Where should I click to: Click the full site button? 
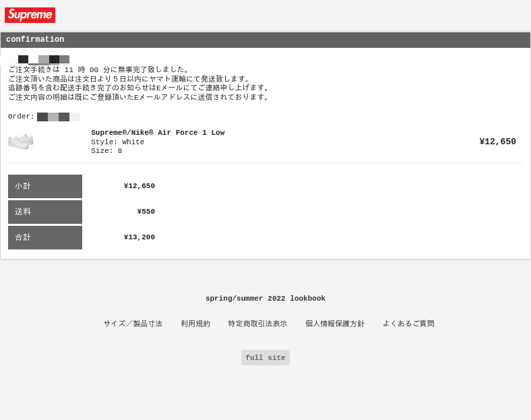265,358
